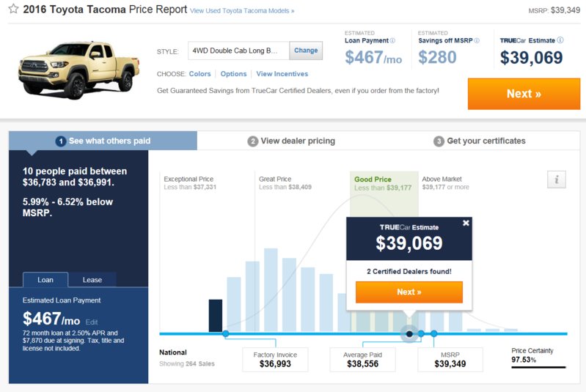Click the Next button inside estimate popup
Screen dimensions: 586x392
pos(409,292)
